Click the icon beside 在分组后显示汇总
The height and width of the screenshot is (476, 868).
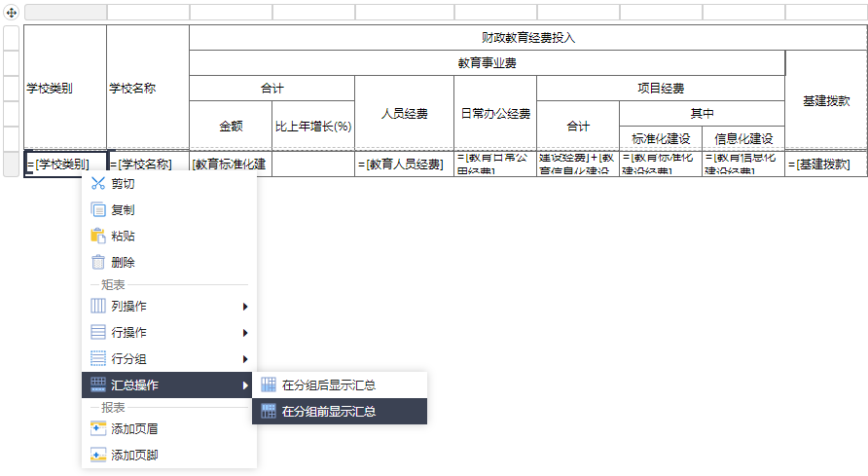(269, 384)
